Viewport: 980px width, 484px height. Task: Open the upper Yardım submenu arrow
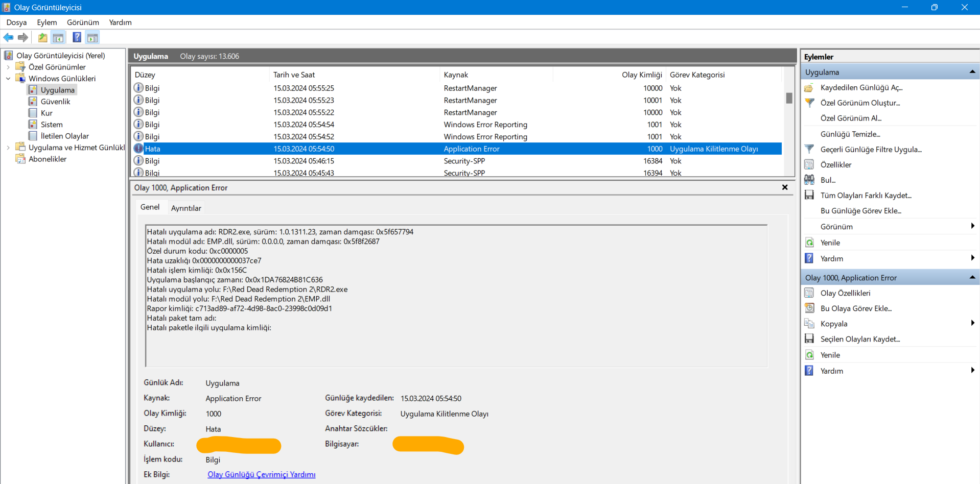[x=972, y=258]
